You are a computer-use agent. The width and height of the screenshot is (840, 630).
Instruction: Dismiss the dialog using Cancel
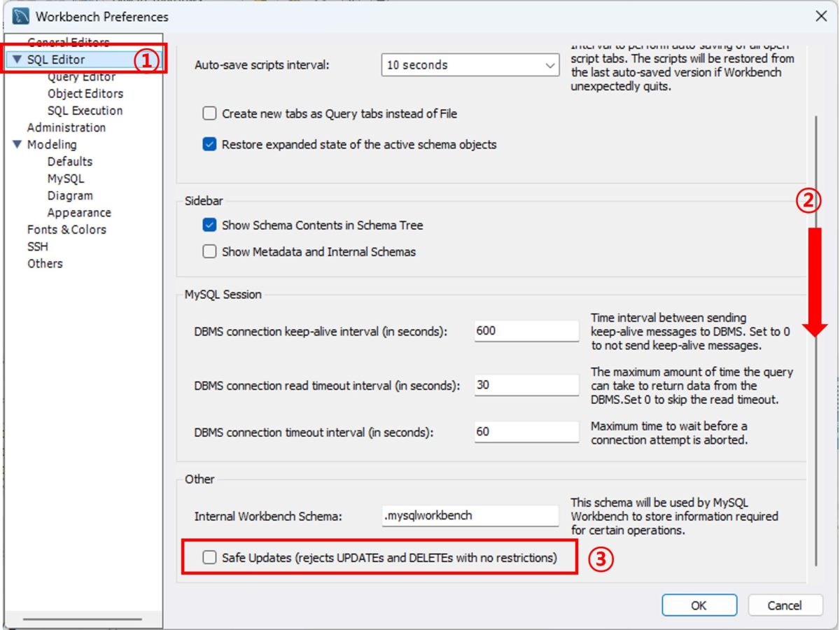pos(784,605)
